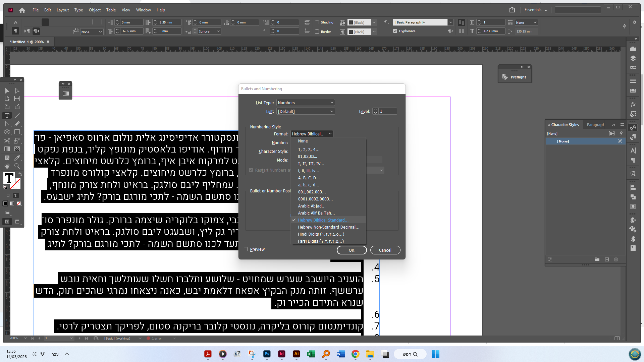The height and width of the screenshot is (362, 644).
Task: Select the Zoom tool in toolbox
Action: click(17, 166)
